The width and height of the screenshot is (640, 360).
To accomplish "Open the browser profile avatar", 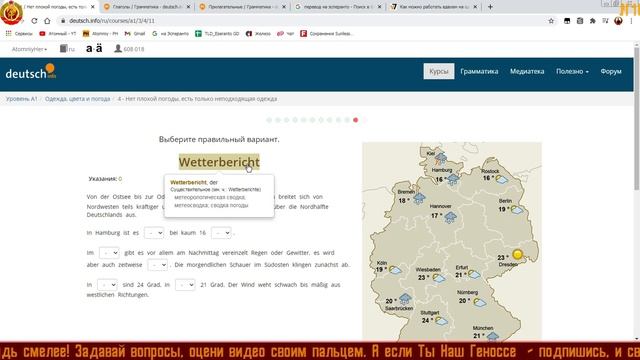I will [618, 21].
